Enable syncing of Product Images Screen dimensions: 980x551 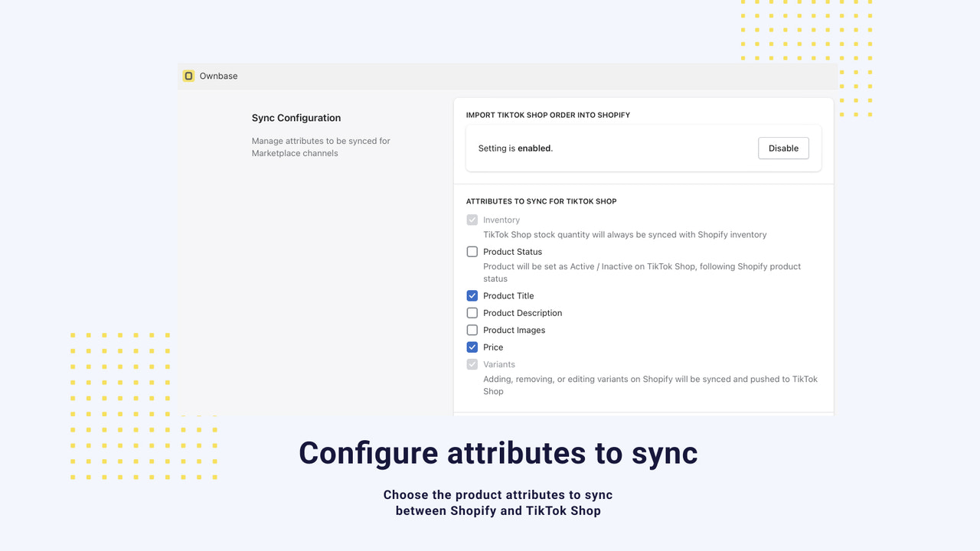coord(472,330)
